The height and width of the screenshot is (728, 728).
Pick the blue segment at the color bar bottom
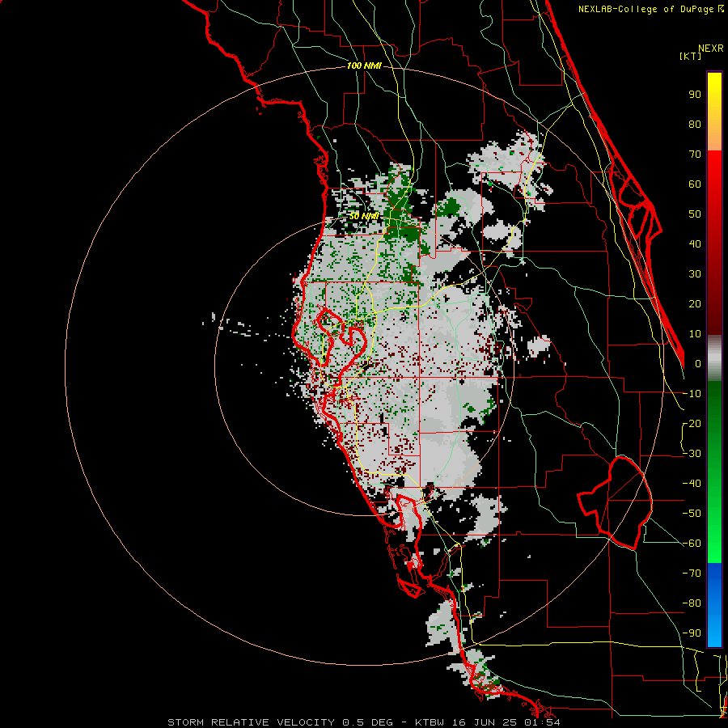click(x=714, y=604)
